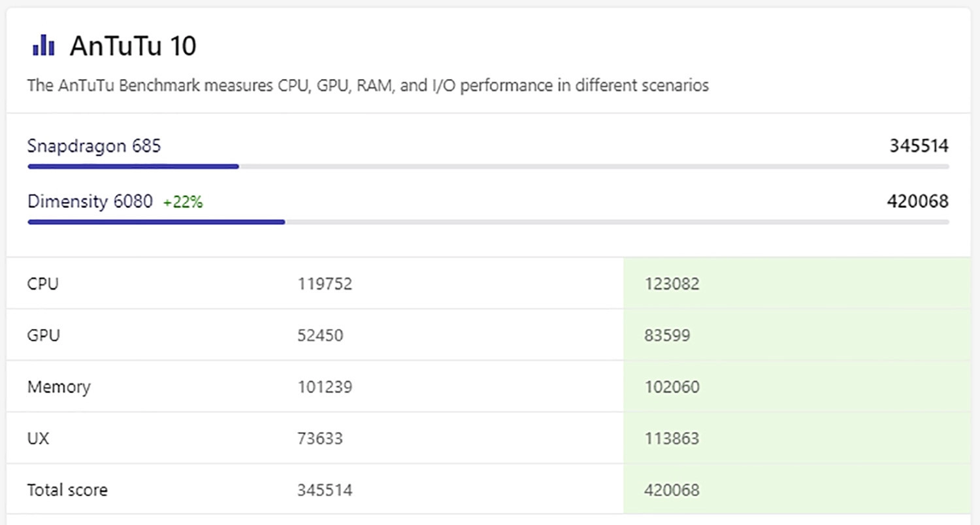Click the 420068 cell in Total score row

pos(672,490)
